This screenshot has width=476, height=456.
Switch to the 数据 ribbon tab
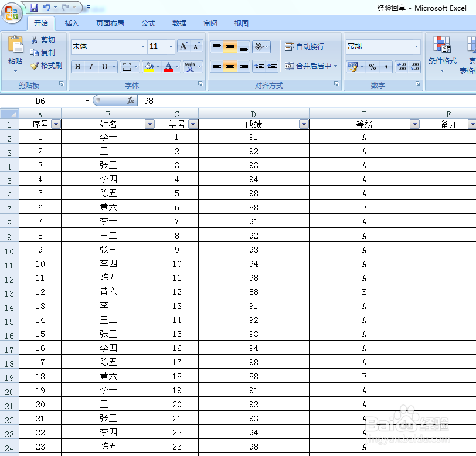click(x=179, y=23)
